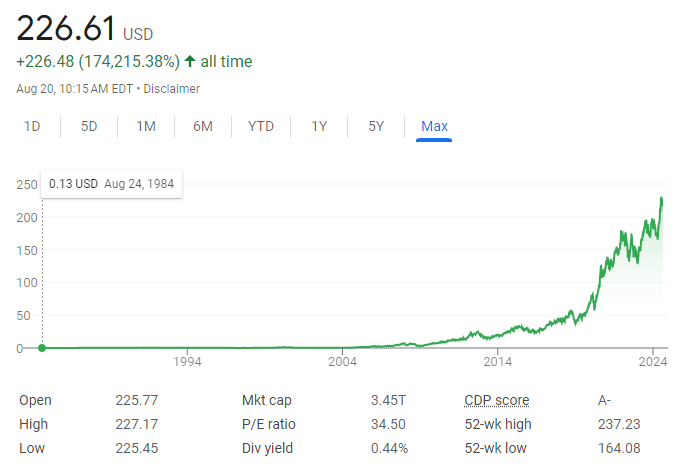Click the 52-wk high value 237.23

tap(619, 424)
